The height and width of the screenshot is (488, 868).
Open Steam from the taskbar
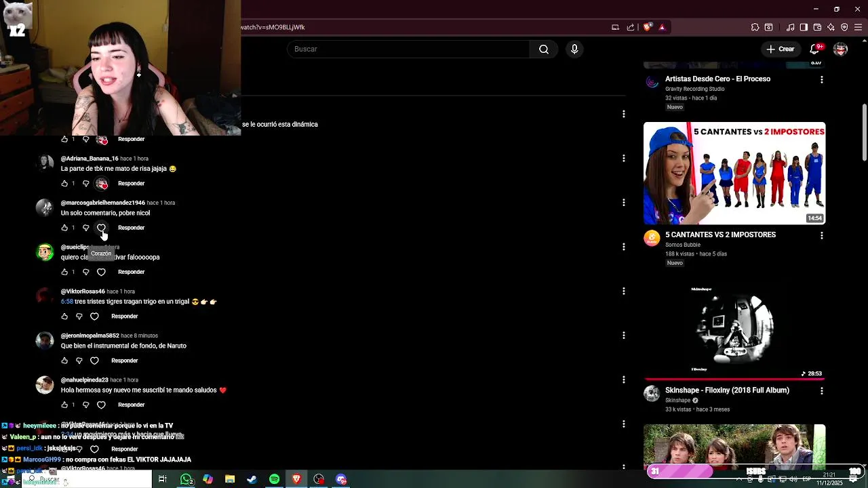(252, 479)
